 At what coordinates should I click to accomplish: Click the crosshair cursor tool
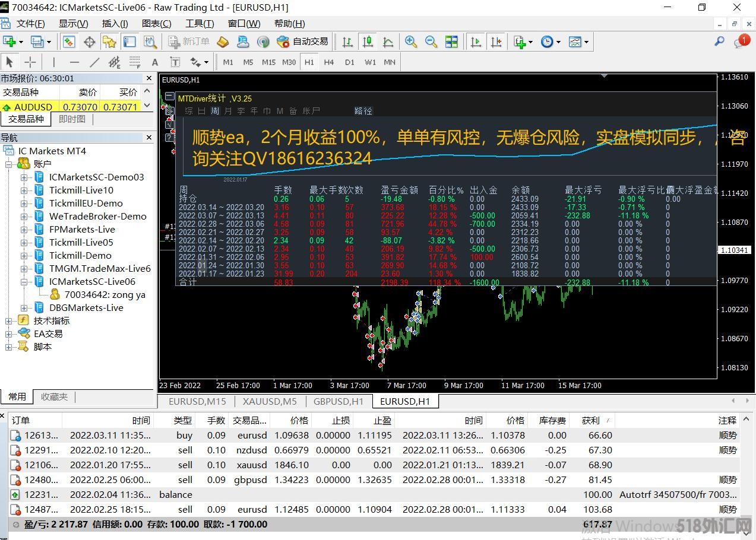click(x=30, y=62)
